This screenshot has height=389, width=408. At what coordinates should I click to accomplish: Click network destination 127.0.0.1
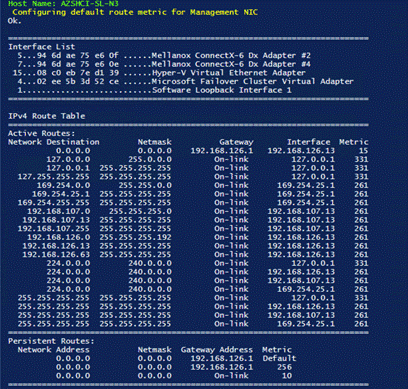[x=68, y=168]
